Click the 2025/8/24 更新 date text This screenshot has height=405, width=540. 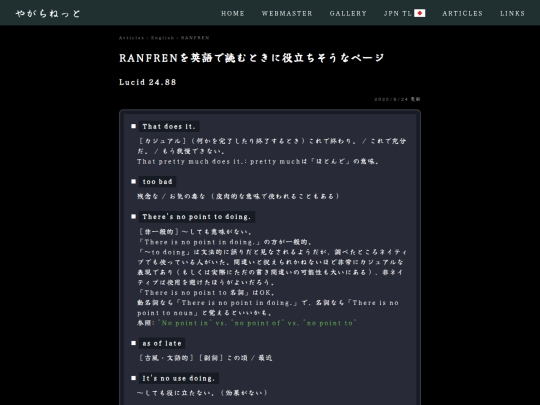pyautogui.click(x=397, y=99)
